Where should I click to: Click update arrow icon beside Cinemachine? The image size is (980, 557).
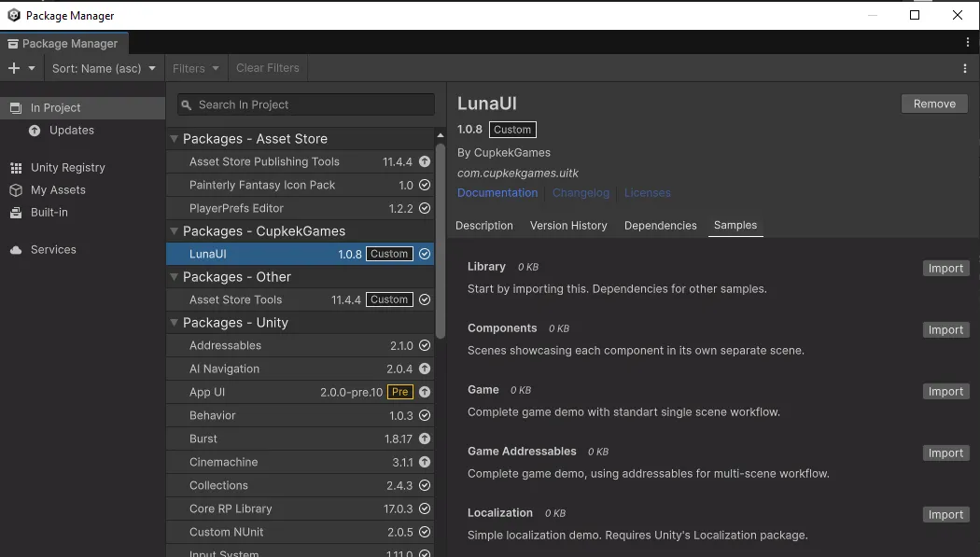pyautogui.click(x=425, y=462)
